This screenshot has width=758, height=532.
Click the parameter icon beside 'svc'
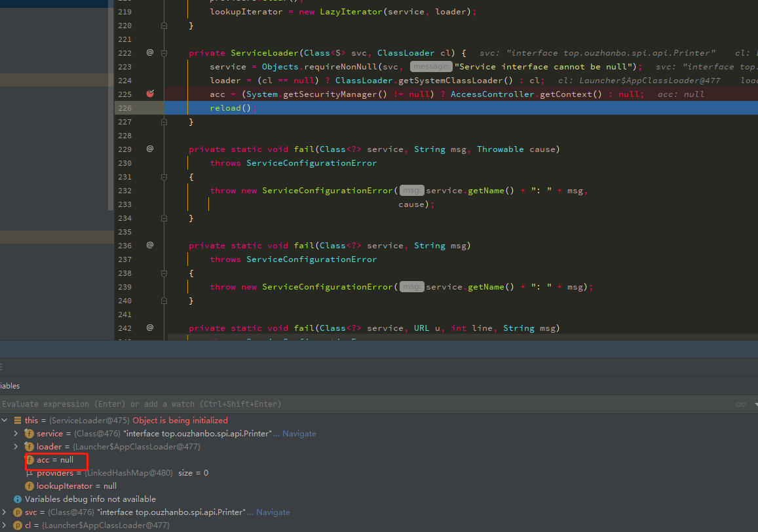(18, 512)
